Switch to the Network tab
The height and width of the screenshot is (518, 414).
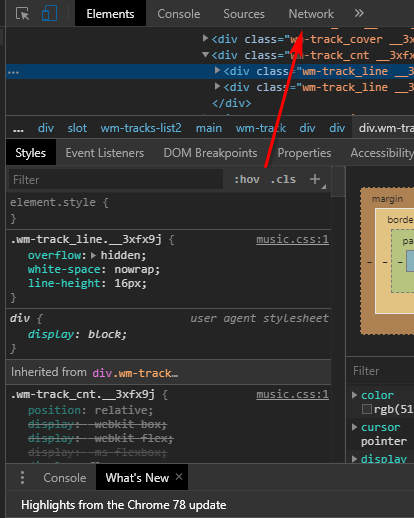[x=311, y=14]
